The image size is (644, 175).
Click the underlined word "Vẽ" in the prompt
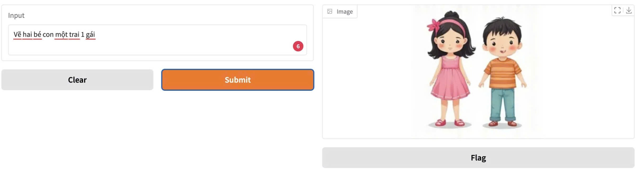17,34
